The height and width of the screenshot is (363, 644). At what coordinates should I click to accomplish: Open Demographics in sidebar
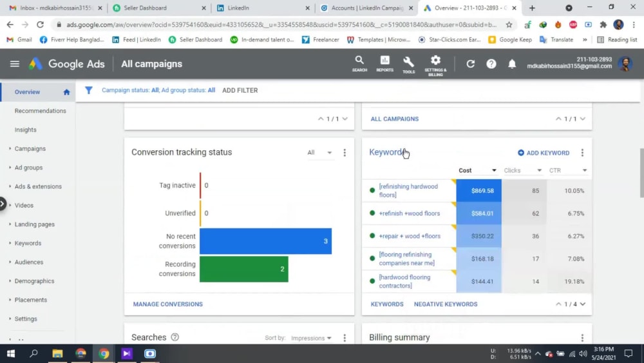click(x=35, y=280)
